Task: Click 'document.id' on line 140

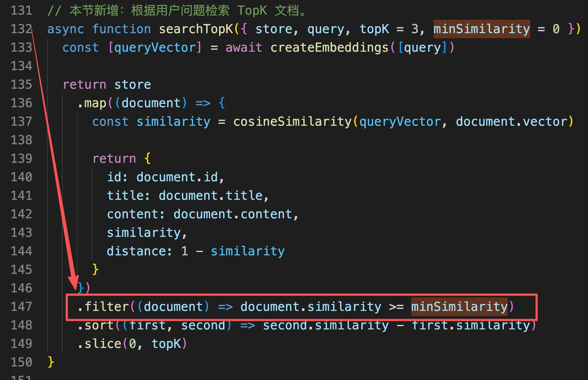Action: pyautogui.click(x=177, y=177)
